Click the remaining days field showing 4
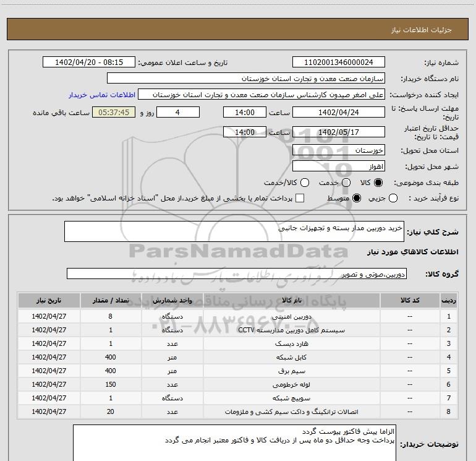The height and width of the screenshot is (461, 476). pos(178,113)
